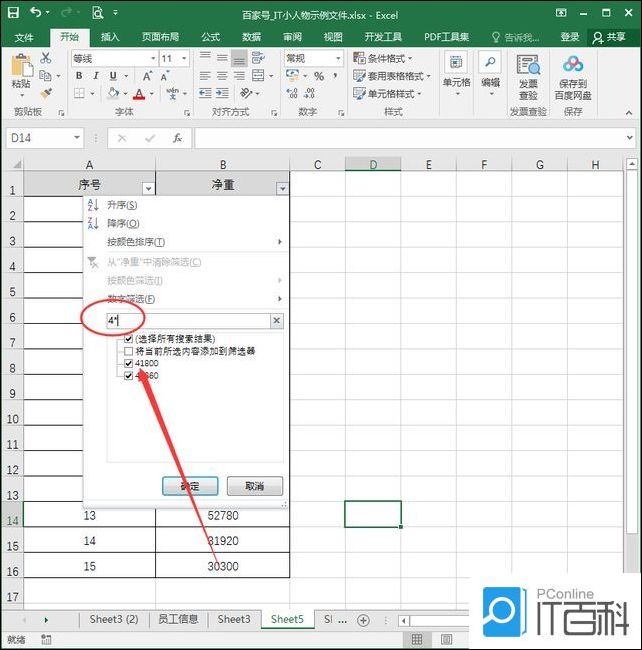Switch to the 数据 ribbon tab
Viewport: 642px width, 650px height.
pyautogui.click(x=252, y=37)
